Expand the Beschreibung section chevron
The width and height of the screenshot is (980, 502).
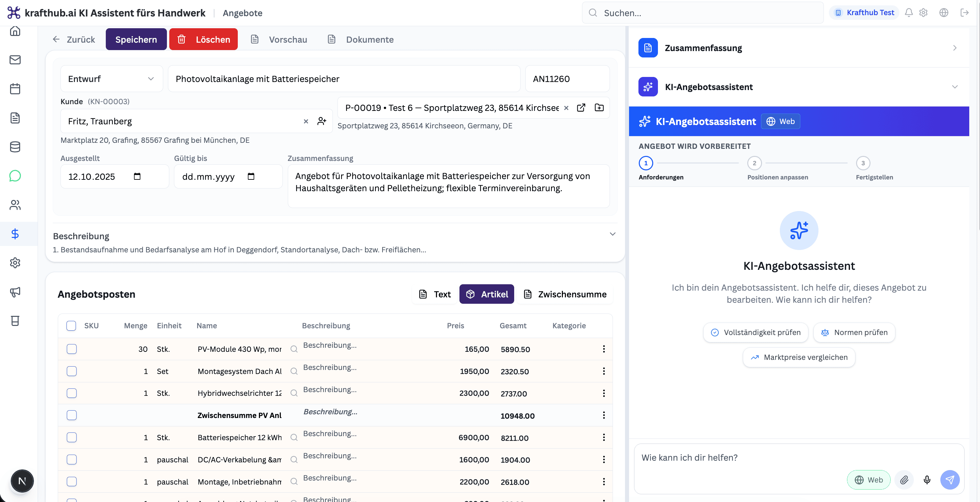(612, 234)
